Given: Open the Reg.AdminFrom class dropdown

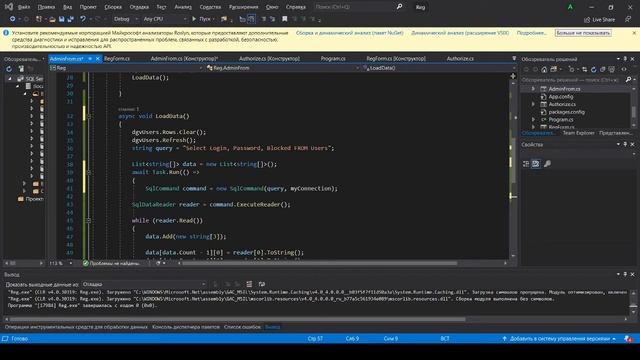Looking at the screenshot, I should [282, 68].
